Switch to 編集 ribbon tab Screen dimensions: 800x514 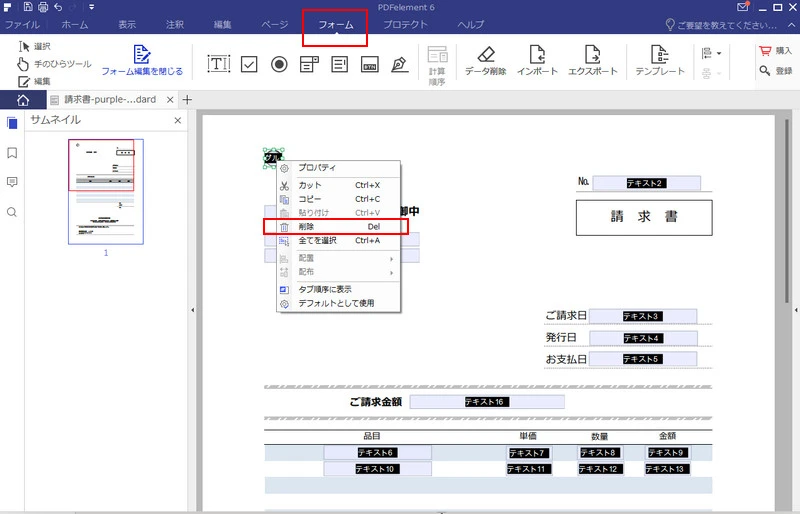click(x=222, y=25)
